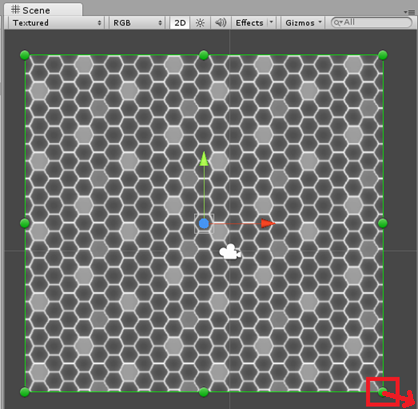Viewport: 418px width, 409px height.
Task: Toggle scene lighting sun icon
Action: (x=200, y=23)
